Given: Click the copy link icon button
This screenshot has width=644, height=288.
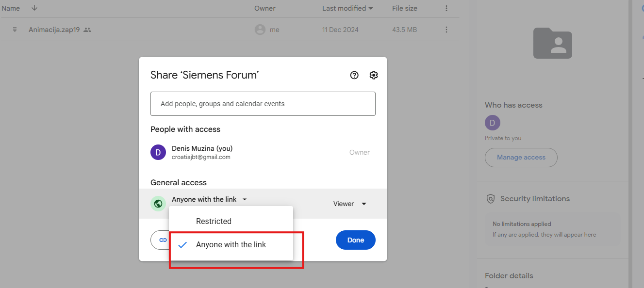Looking at the screenshot, I should coord(163,240).
